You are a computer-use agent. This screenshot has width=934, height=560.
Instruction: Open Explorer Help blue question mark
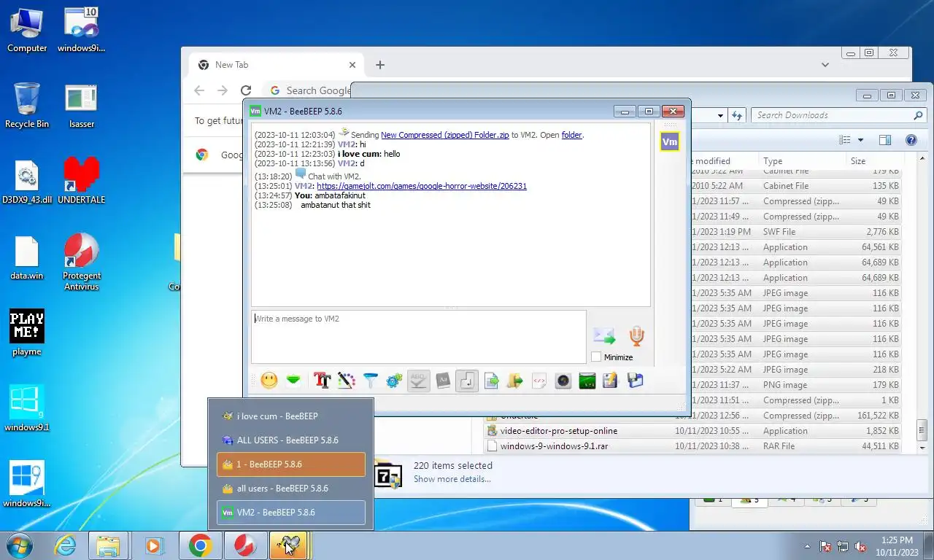point(911,140)
